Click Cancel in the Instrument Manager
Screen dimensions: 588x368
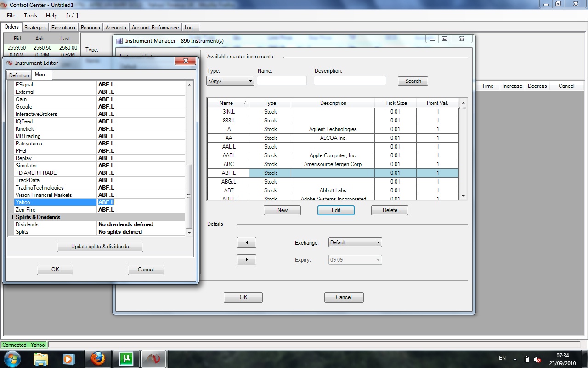344,297
